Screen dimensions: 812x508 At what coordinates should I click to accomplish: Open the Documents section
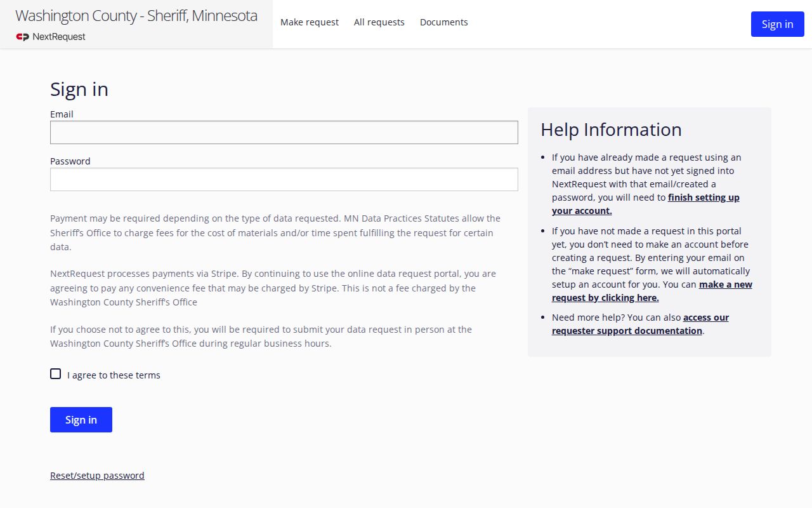click(x=444, y=22)
